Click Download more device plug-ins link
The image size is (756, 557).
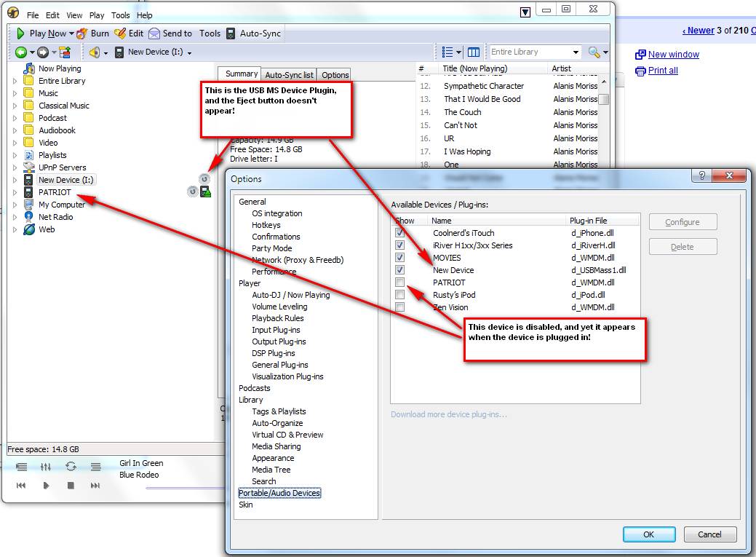pyautogui.click(x=449, y=414)
